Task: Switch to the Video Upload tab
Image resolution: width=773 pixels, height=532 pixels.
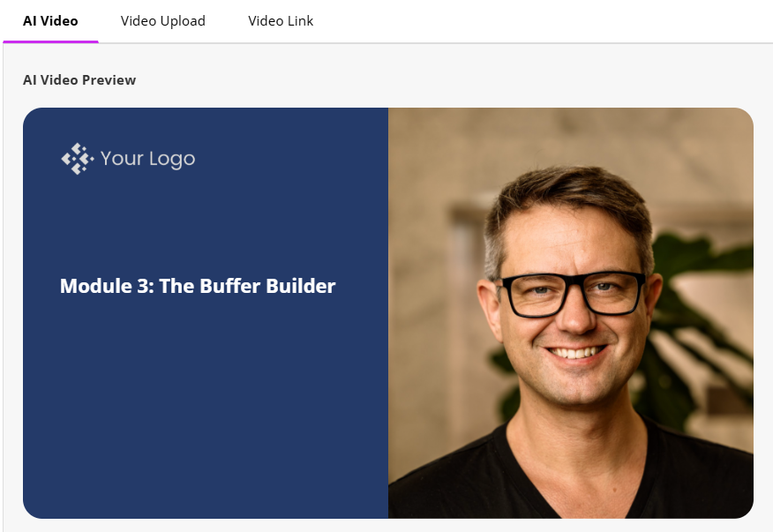Action: (162, 20)
